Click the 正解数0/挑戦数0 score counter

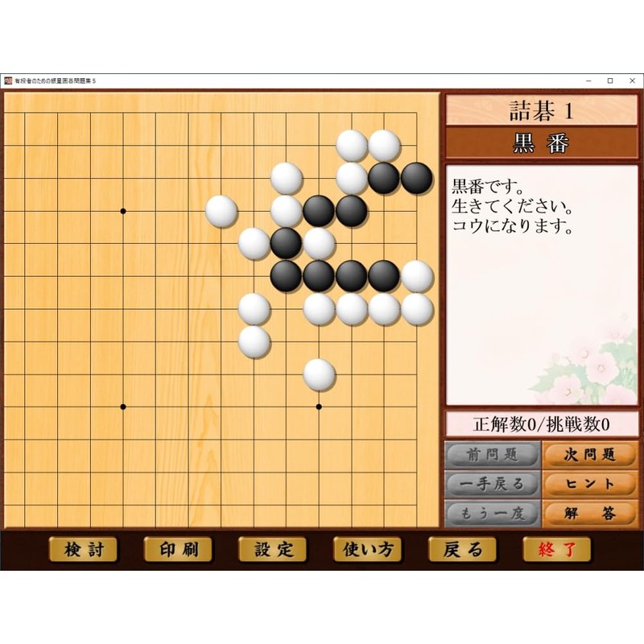coord(542,423)
